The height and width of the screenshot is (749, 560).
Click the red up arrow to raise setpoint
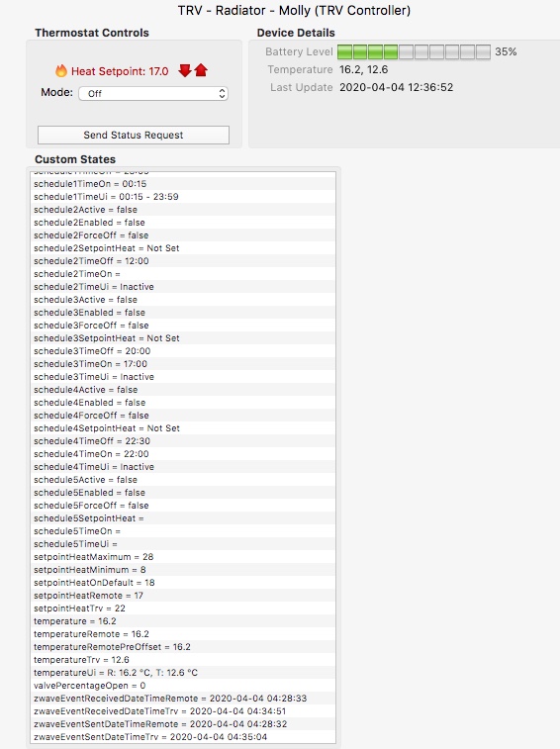[x=201, y=70]
